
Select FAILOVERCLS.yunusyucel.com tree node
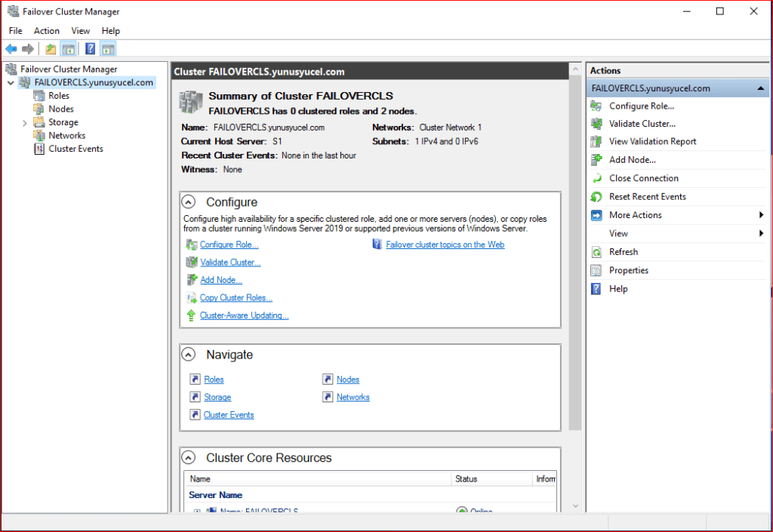(94, 82)
